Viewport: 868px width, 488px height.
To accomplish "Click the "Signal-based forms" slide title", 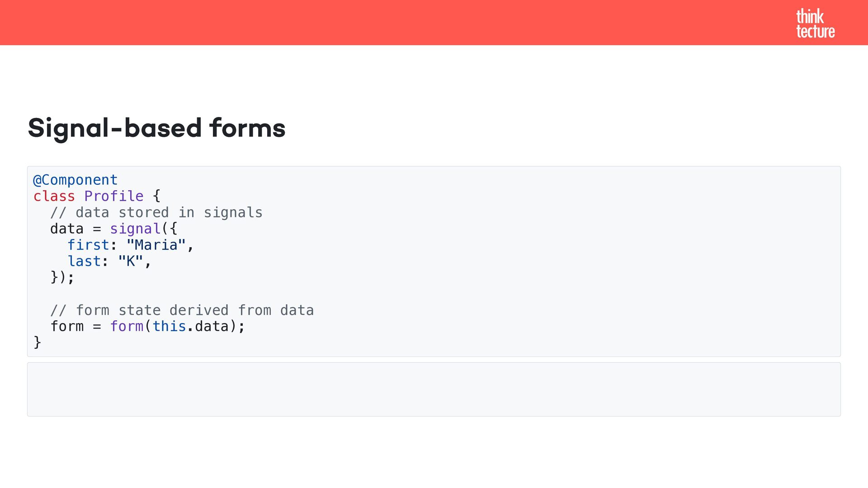I will [156, 128].
